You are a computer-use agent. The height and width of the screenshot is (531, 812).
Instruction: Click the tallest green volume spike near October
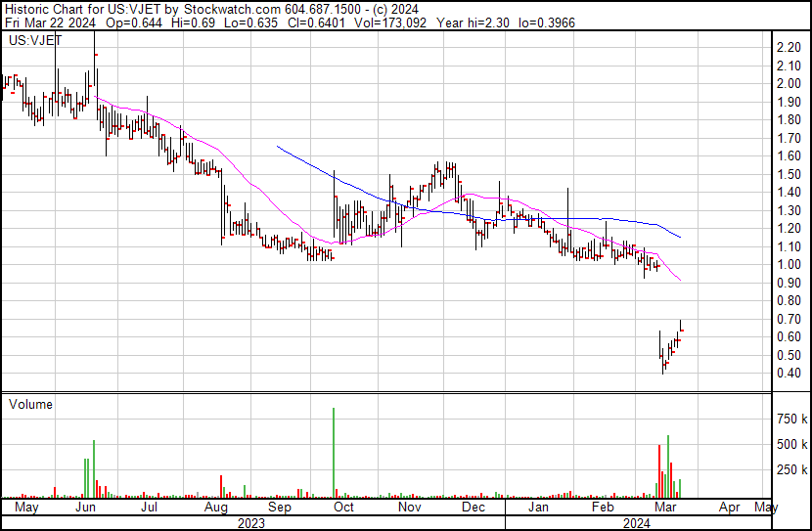(334, 450)
